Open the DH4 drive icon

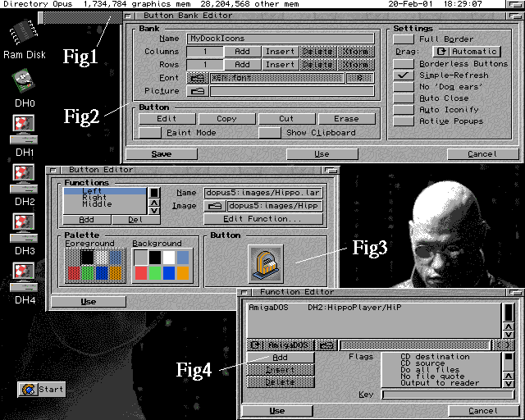click(24, 276)
